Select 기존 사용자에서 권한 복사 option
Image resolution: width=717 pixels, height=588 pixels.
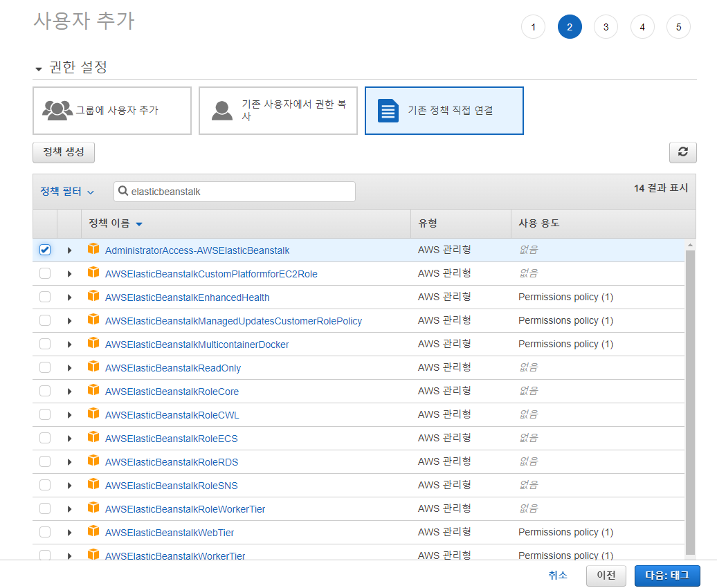(x=278, y=111)
